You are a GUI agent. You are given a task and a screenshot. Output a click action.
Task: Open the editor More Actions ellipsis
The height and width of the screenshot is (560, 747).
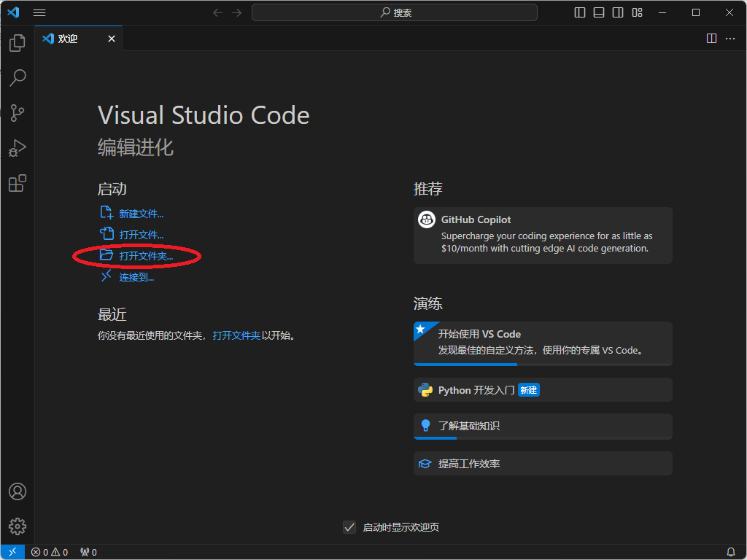point(730,39)
